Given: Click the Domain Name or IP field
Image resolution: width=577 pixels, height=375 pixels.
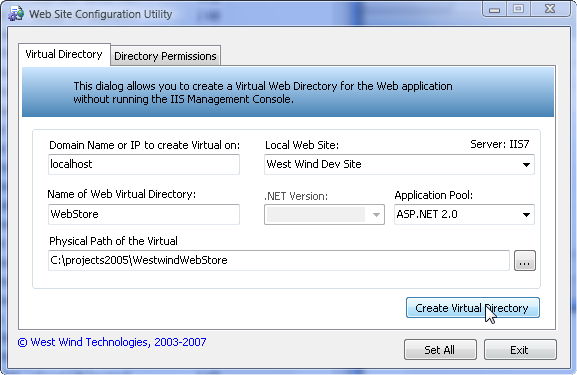Looking at the screenshot, I should 144,164.
